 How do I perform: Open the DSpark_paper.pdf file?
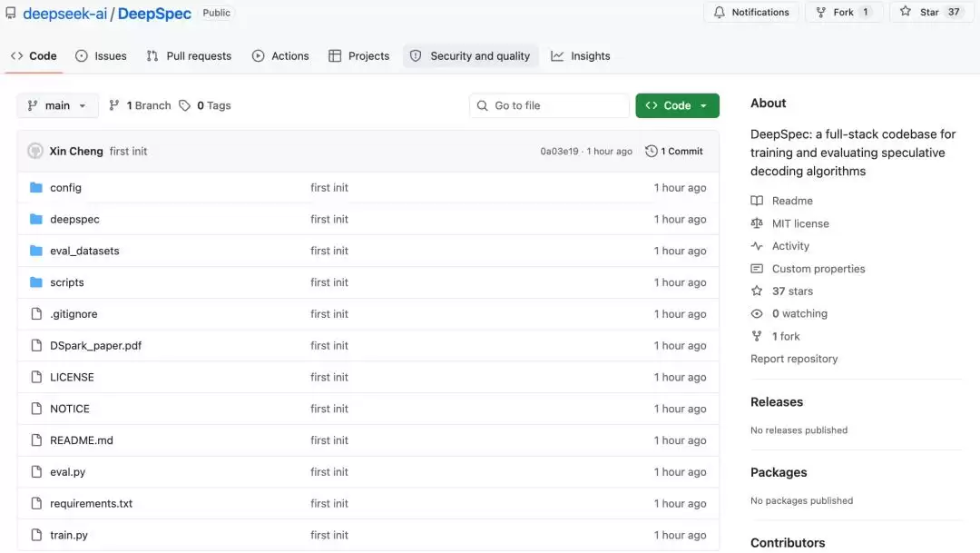(x=95, y=345)
